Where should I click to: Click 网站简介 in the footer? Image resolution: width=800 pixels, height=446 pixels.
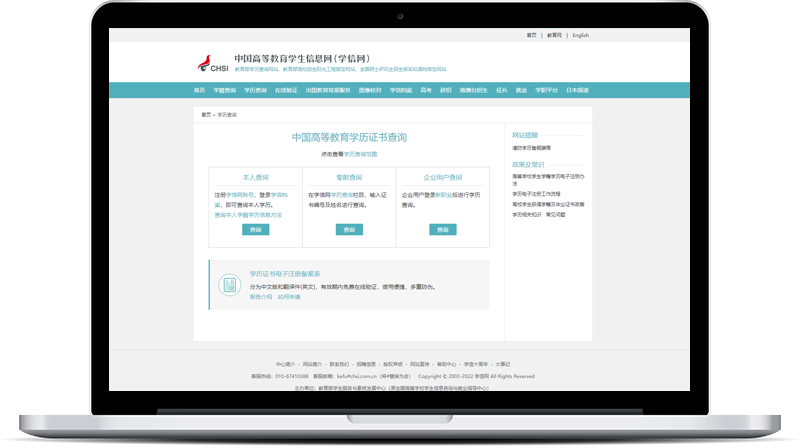point(312,364)
